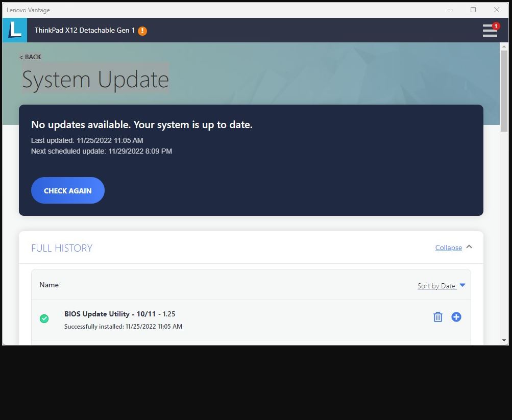This screenshot has width=512, height=420.
Task: Click the scrollbar down arrow
Action: (x=504, y=340)
